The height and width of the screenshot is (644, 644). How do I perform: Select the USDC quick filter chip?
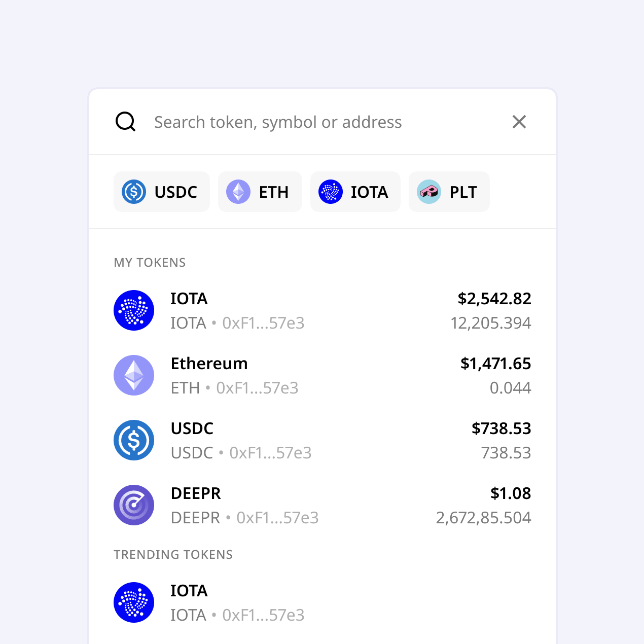[161, 192]
